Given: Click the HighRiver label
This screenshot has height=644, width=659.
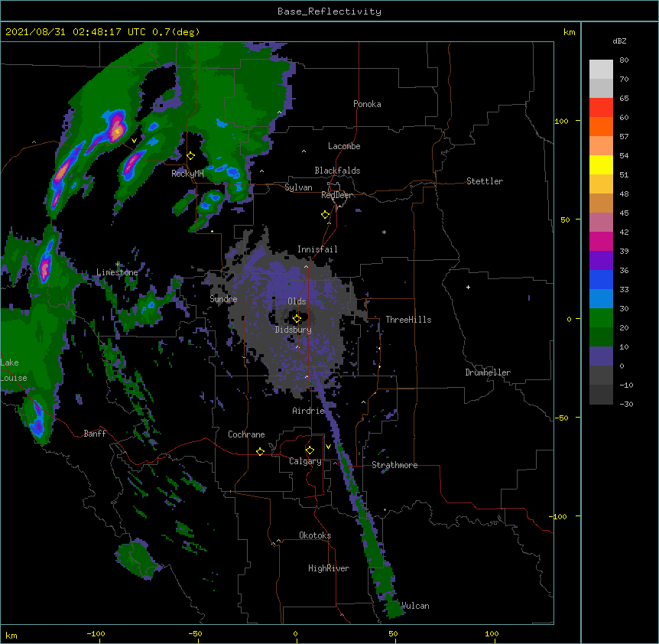Looking at the screenshot, I should click(x=329, y=568).
